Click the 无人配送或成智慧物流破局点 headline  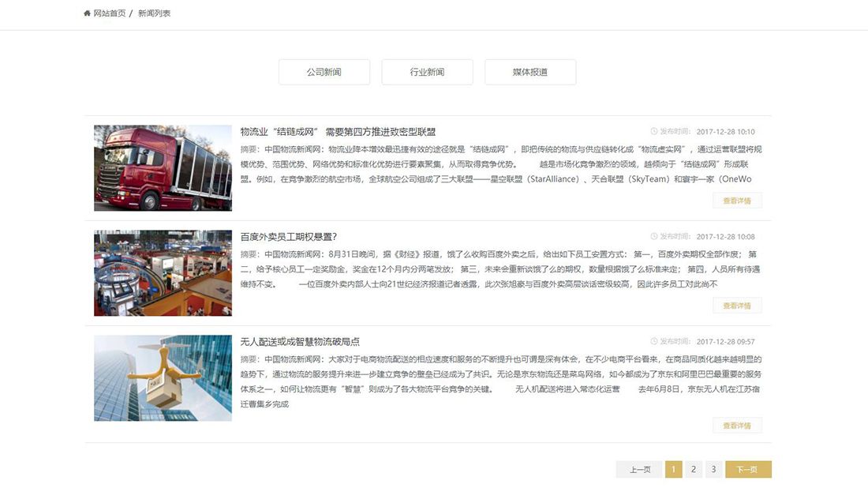pyautogui.click(x=300, y=342)
